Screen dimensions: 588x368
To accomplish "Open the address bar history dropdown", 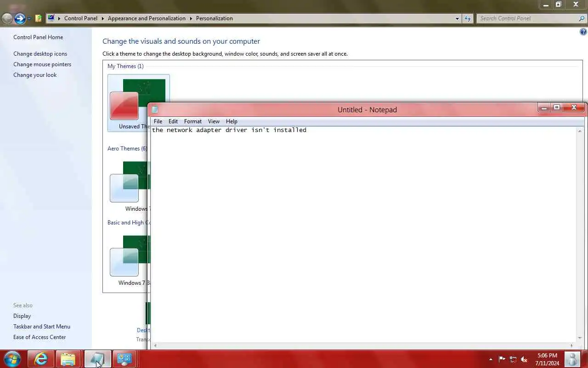I will click(x=457, y=18).
